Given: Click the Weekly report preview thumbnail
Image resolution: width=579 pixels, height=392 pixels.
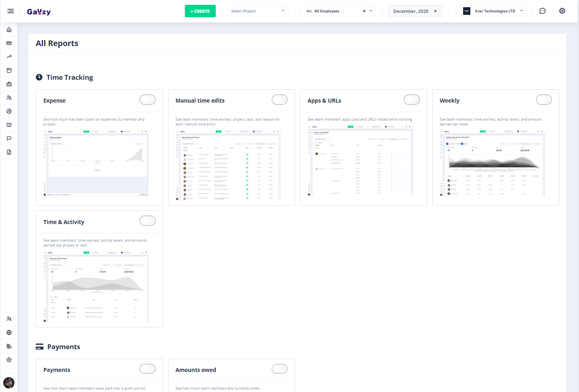Looking at the screenshot, I should (x=495, y=162).
